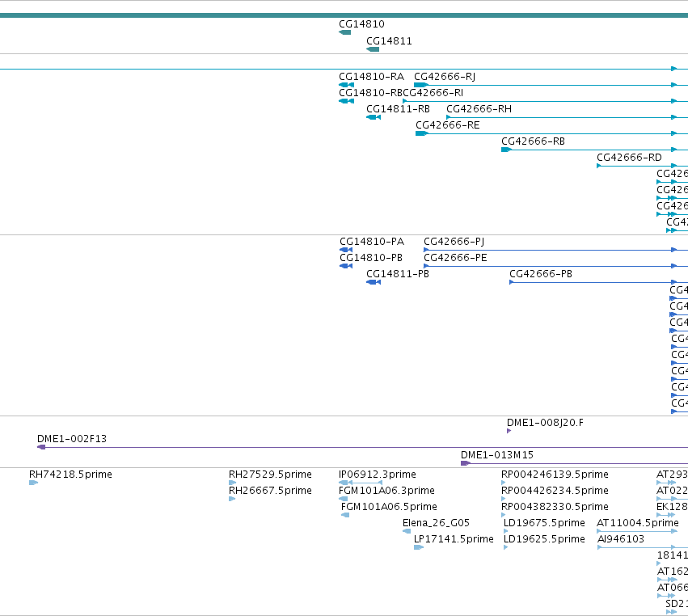
Task: Select the CG42666-RI transcript label
Action: (x=433, y=93)
